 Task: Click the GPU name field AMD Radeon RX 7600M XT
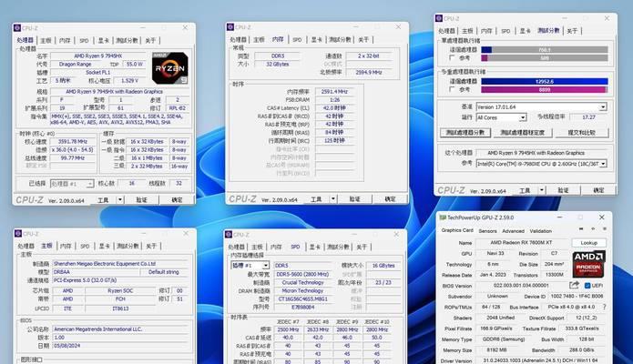[x=521, y=243]
